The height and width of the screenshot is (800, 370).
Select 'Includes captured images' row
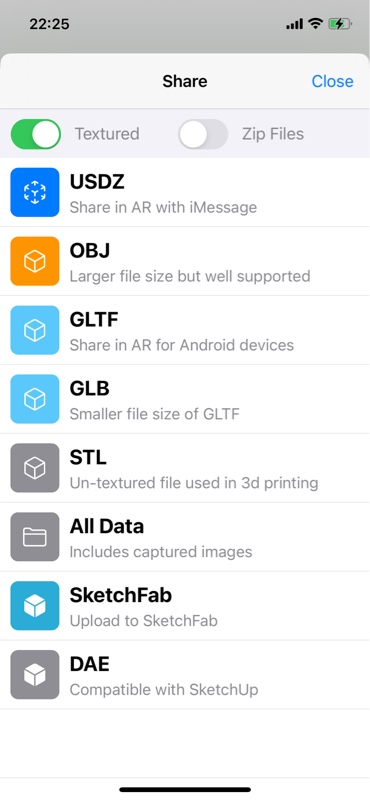(185, 537)
